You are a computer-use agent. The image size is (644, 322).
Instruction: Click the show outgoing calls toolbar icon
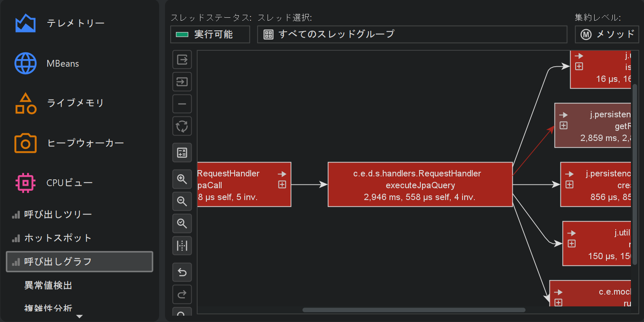(182, 60)
